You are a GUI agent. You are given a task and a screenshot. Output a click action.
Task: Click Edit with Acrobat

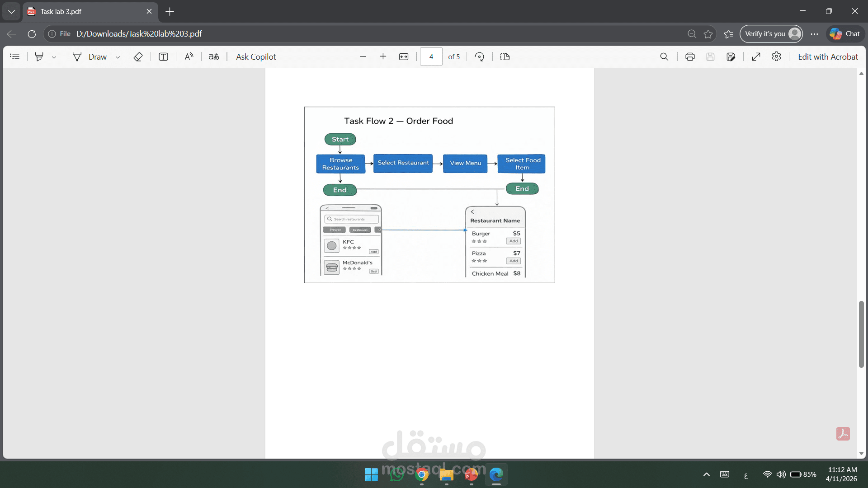[x=827, y=56]
